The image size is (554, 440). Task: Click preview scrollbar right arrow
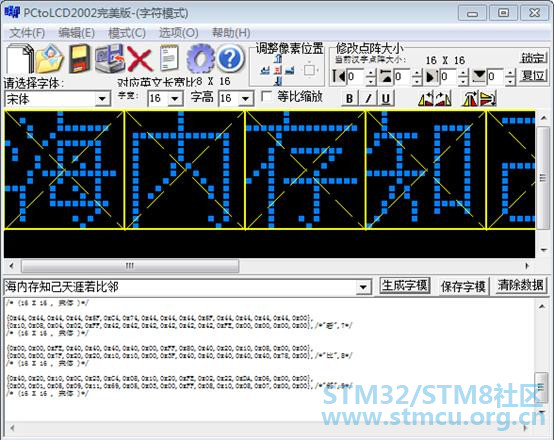point(527,266)
